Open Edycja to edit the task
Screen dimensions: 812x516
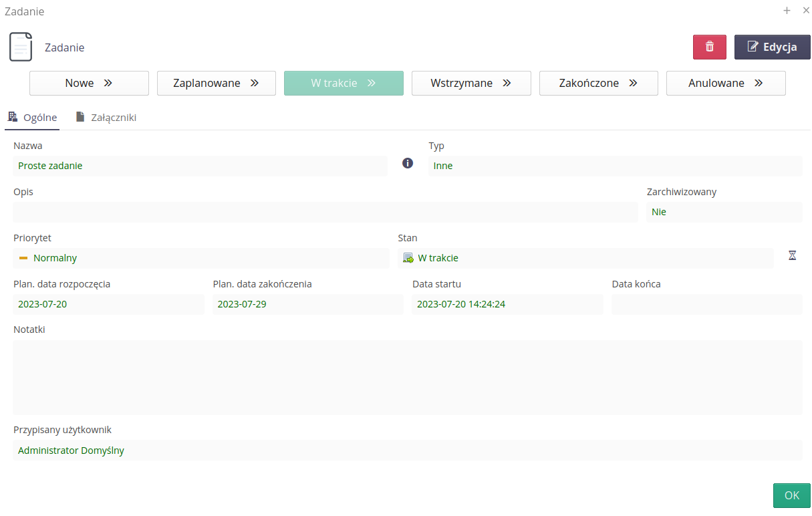point(772,47)
